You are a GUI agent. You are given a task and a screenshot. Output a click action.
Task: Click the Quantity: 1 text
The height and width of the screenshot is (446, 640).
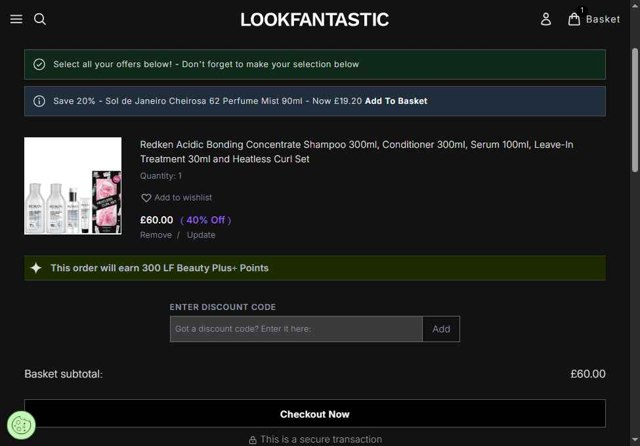pos(161,176)
